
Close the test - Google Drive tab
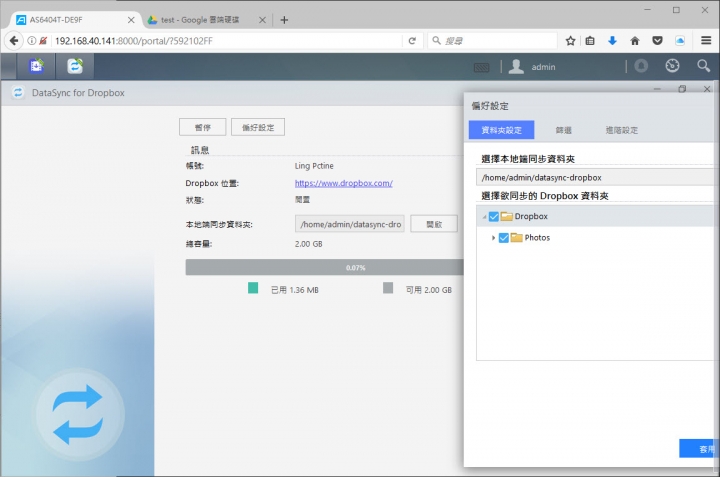click(262, 20)
